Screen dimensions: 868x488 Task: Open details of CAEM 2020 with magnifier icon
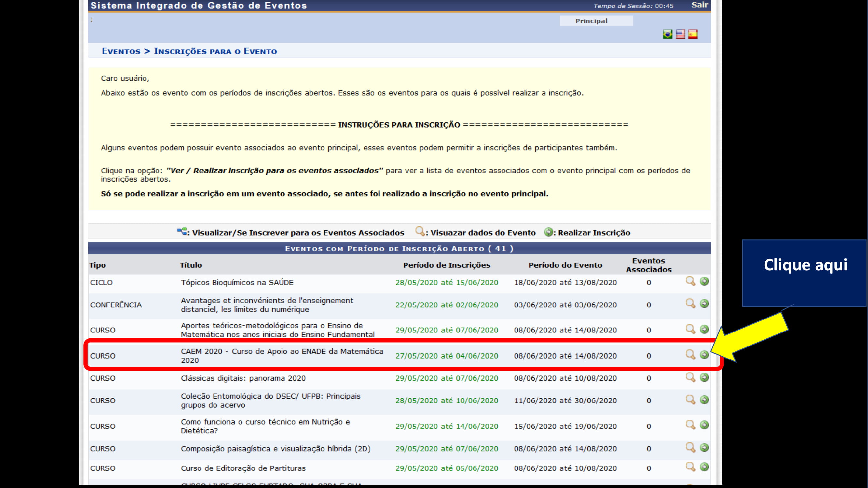coord(690,354)
